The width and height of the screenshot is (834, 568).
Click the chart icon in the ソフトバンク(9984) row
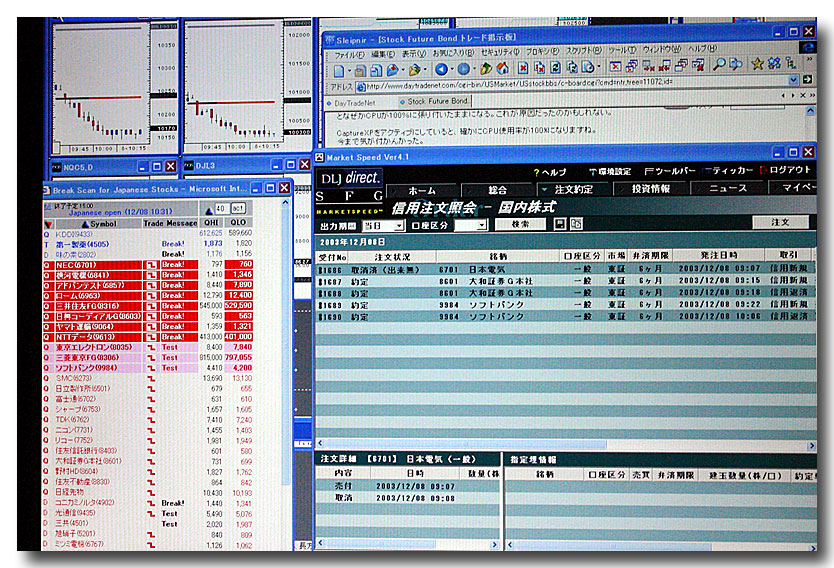coord(151,368)
